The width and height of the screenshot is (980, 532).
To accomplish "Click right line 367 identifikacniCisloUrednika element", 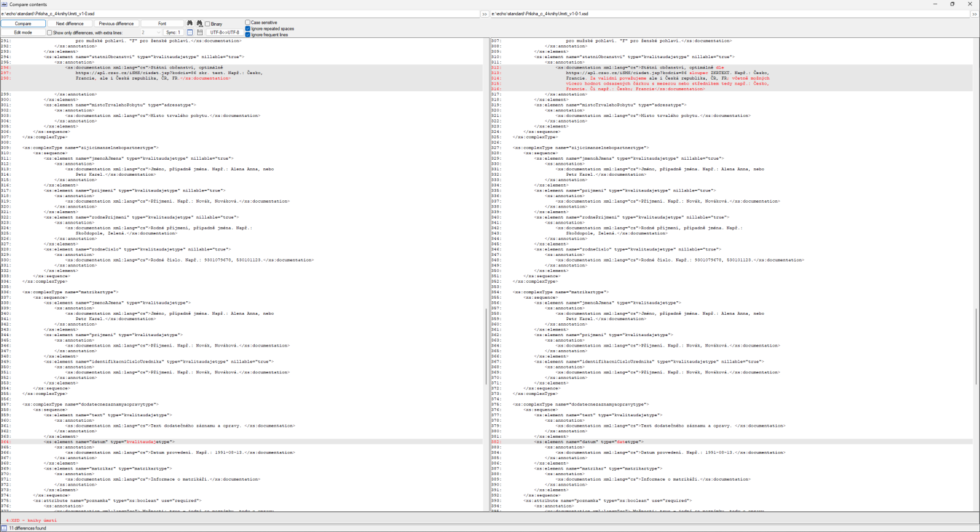I will (x=649, y=362).
